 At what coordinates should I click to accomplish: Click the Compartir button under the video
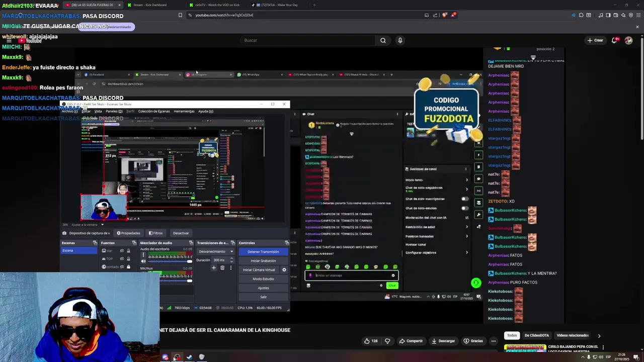click(x=411, y=341)
